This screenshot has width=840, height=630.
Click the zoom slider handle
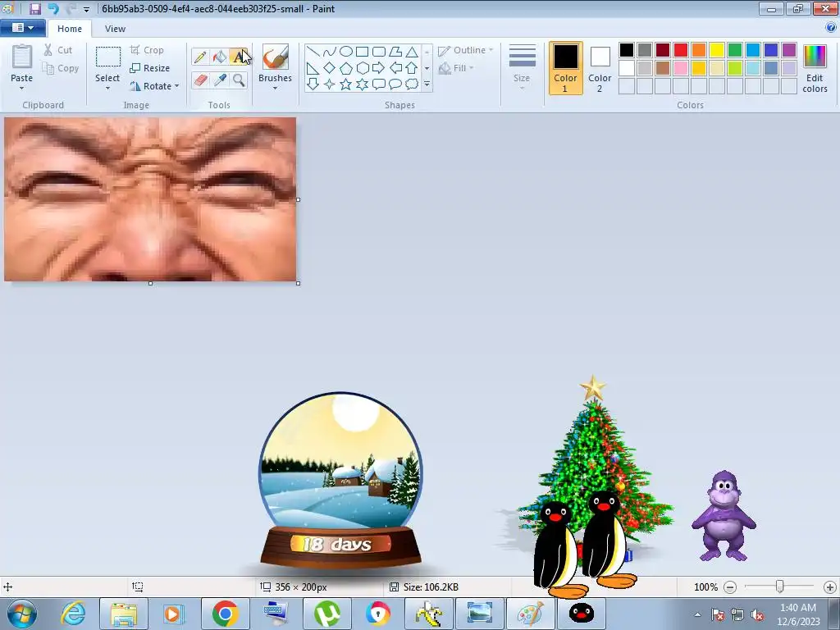780,587
